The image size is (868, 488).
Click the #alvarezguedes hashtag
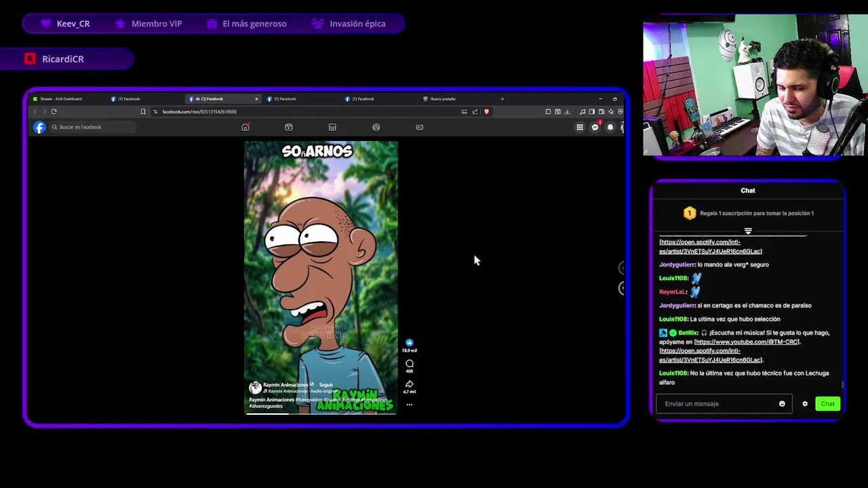(266, 406)
